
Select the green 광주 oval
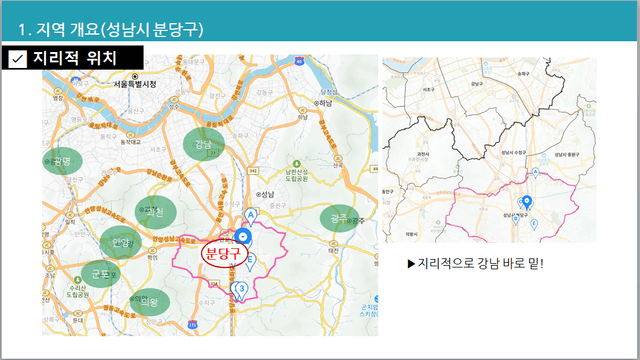(x=340, y=218)
